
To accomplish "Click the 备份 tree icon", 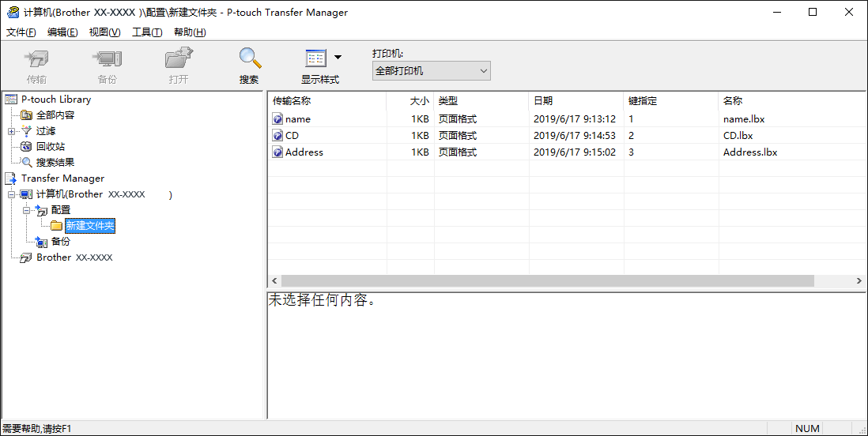I will coord(42,242).
